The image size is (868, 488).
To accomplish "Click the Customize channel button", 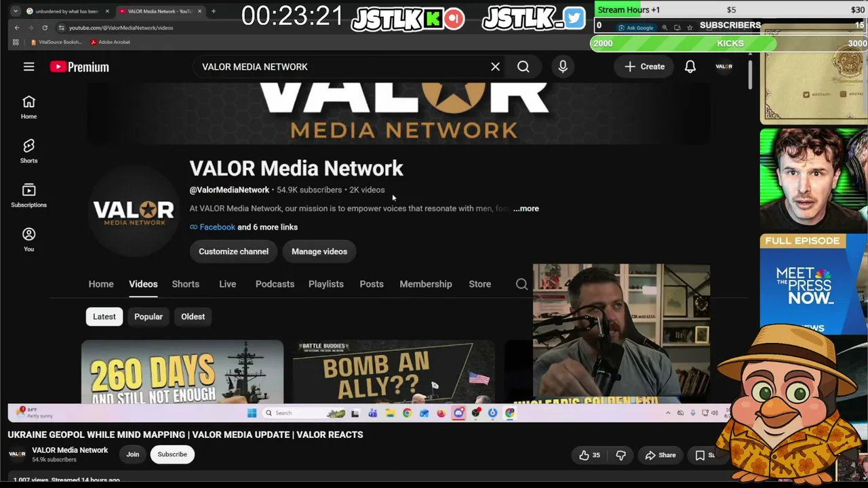I will coord(233,251).
